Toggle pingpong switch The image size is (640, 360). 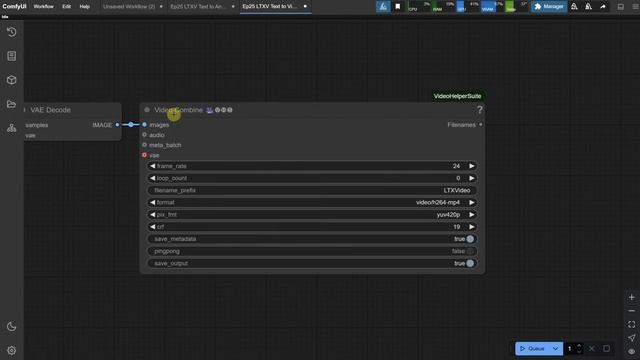coord(470,251)
